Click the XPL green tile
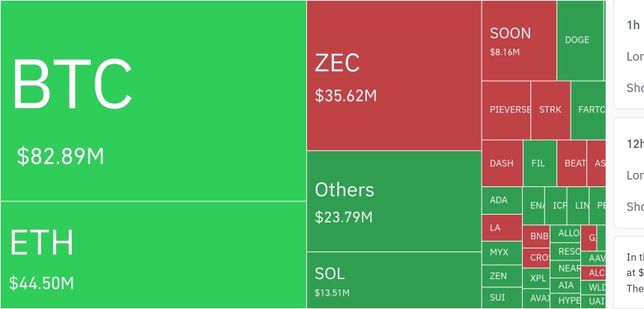The height and width of the screenshot is (309, 644). click(536, 278)
